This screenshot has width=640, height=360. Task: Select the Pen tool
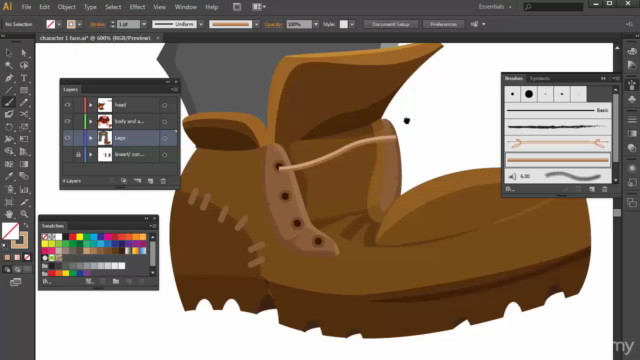[9, 78]
